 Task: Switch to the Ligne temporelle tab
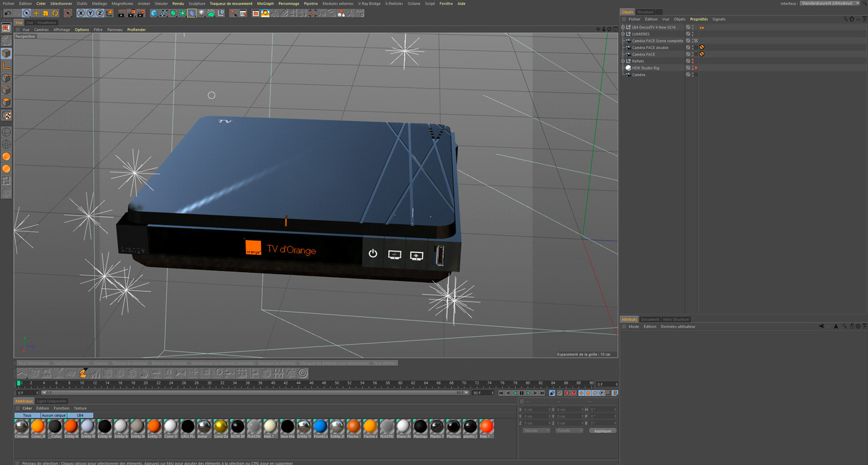[51, 401]
